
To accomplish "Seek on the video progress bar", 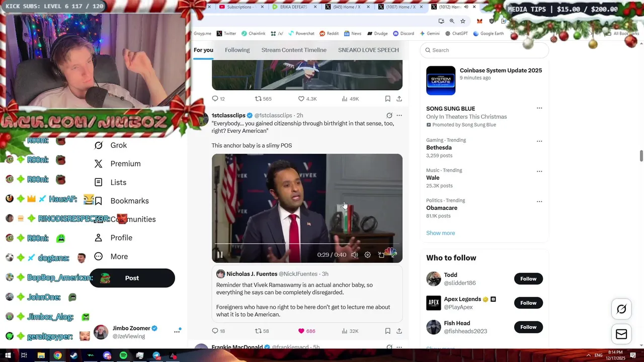I will (x=307, y=244).
